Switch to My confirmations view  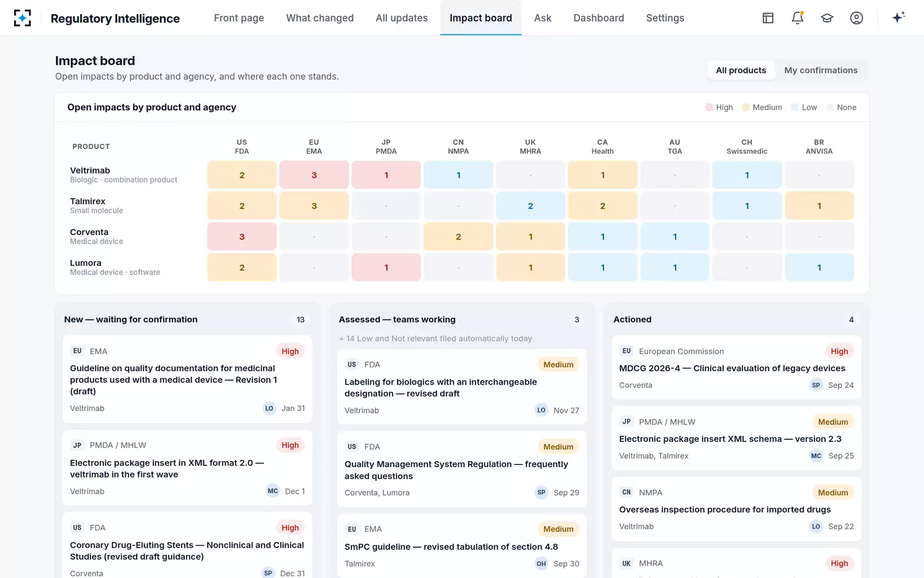pyautogui.click(x=821, y=71)
